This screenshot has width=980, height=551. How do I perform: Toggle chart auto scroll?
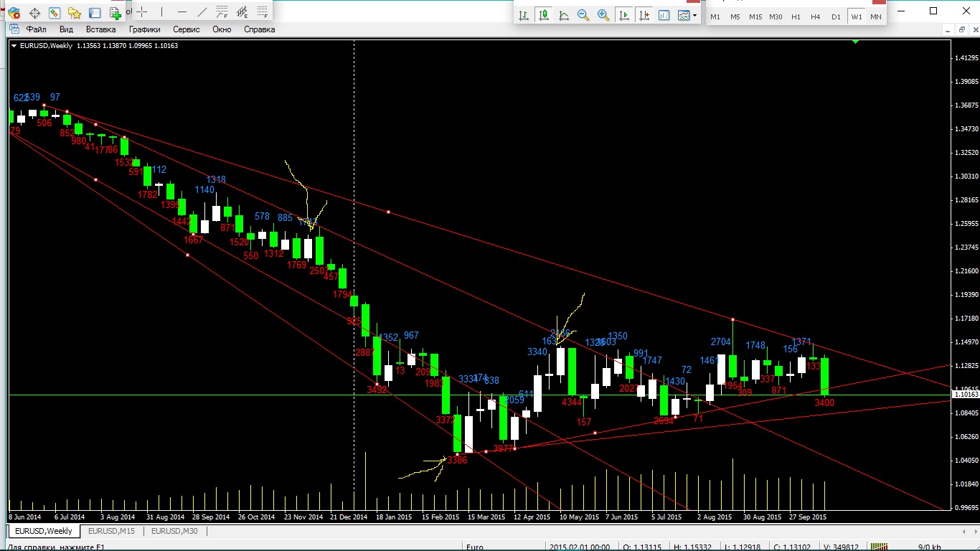tap(624, 15)
